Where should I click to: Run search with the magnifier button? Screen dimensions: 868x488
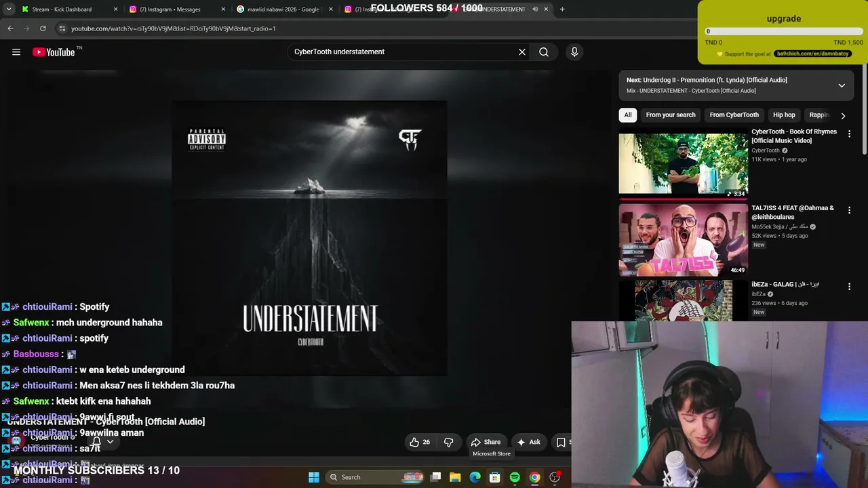tap(544, 52)
